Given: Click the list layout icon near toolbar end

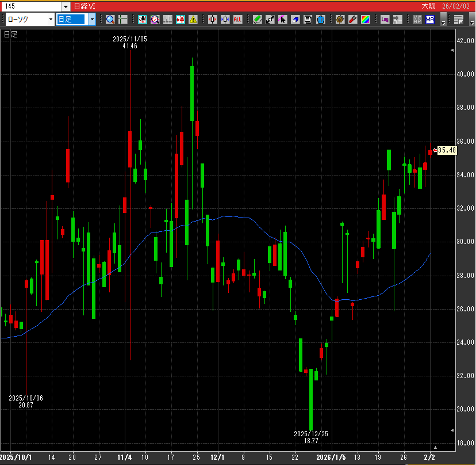Looking at the screenshot, I should [x=458, y=20].
